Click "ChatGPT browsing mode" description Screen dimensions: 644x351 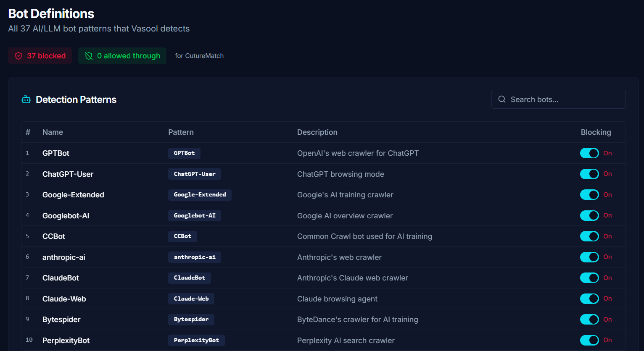coord(340,174)
